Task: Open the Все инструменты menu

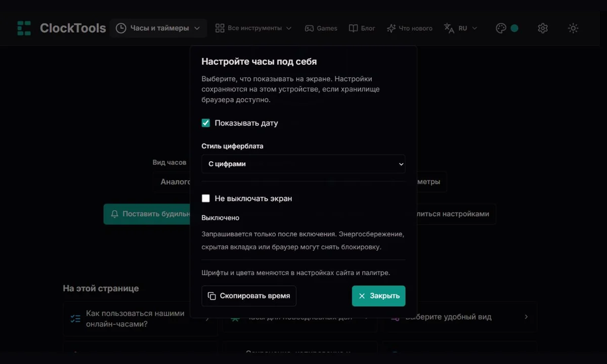Action: pos(253,28)
